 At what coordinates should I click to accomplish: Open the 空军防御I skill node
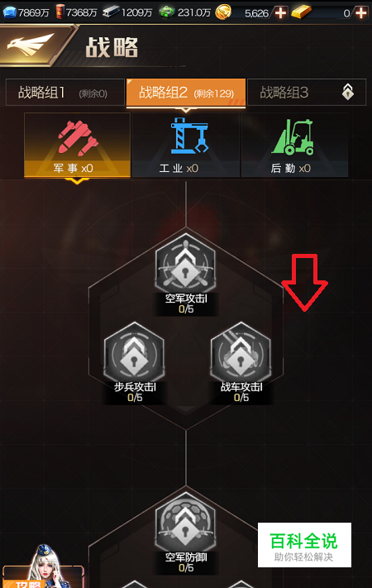tap(185, 523)
